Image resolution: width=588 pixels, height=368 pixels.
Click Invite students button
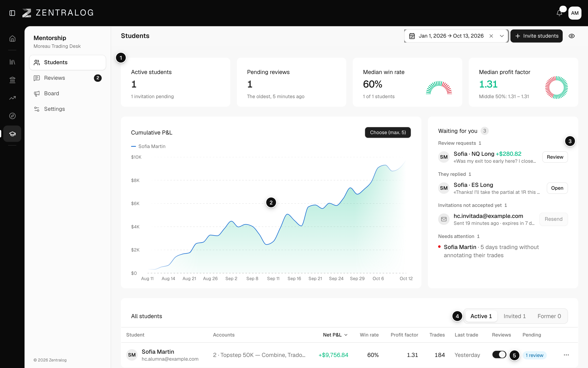coord(536,36)
